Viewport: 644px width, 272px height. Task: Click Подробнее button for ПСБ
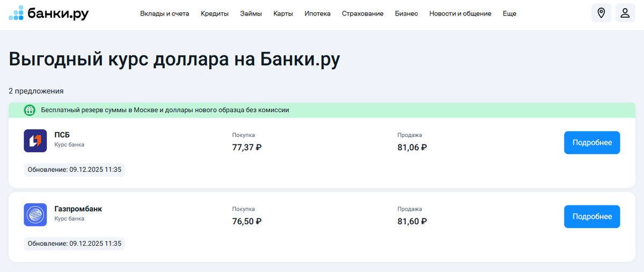point(592,143)
